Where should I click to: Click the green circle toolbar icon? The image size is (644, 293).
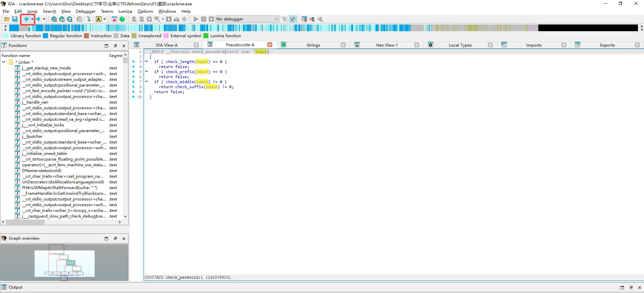[122, 19]
